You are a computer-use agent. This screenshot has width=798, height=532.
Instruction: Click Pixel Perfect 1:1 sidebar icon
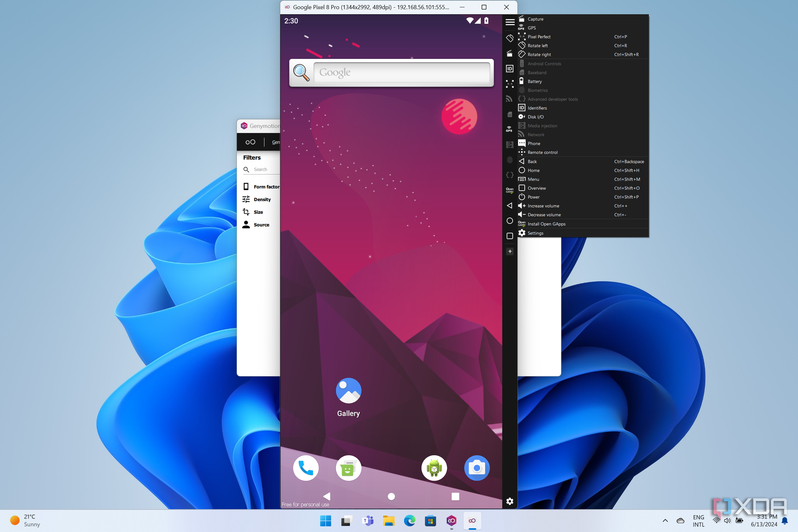pyautogui.click(x=510, y=84)
